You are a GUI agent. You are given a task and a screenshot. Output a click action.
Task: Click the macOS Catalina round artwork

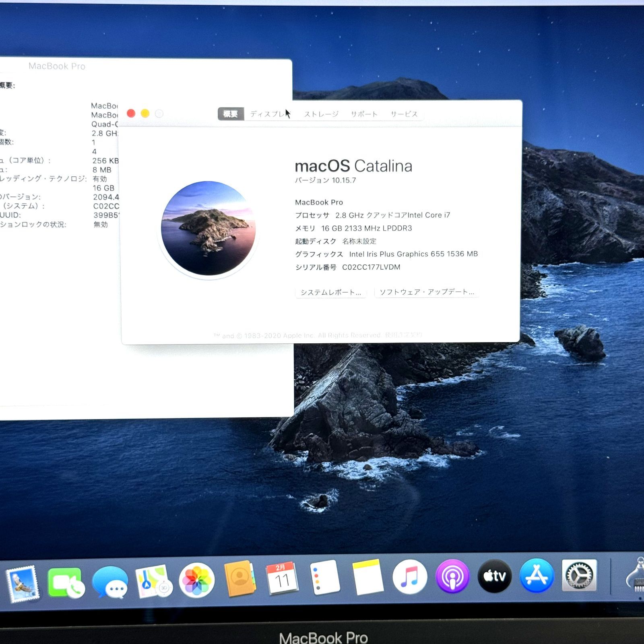(x=208, y=229)
